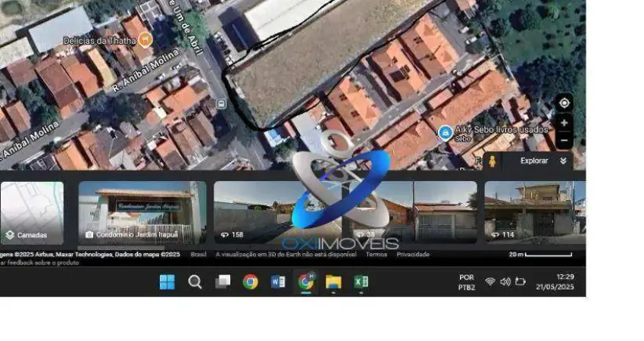The width and height of the screenshot is (644, 341).
Task: Open the Termos link
Action: tap(377, 255)
